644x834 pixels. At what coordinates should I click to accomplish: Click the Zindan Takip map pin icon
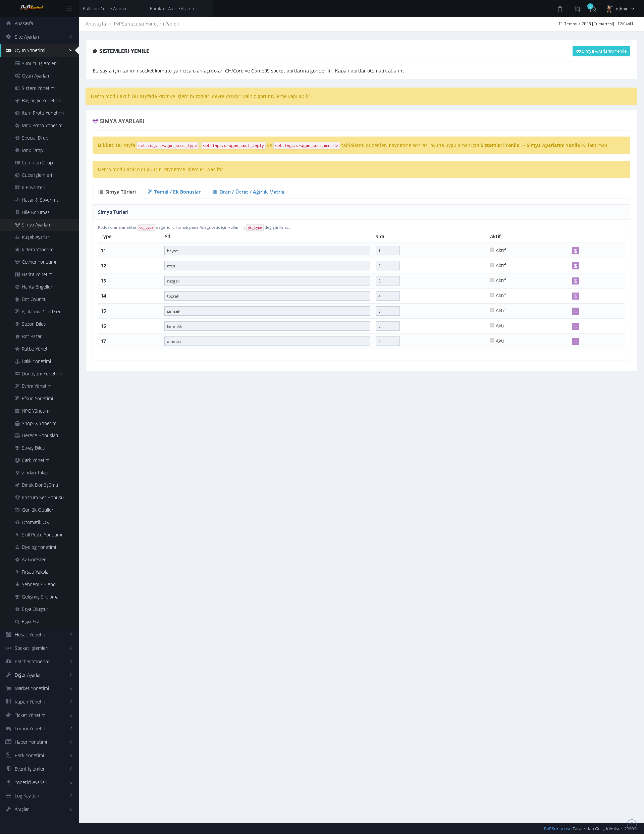pos(17,473)
